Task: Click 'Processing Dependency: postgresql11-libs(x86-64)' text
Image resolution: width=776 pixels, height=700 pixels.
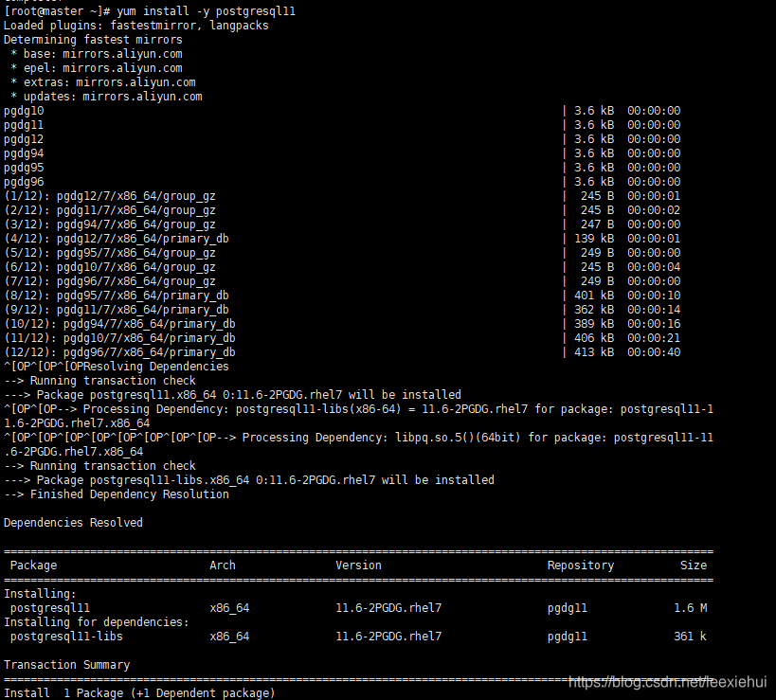Action: click(242, 409)
